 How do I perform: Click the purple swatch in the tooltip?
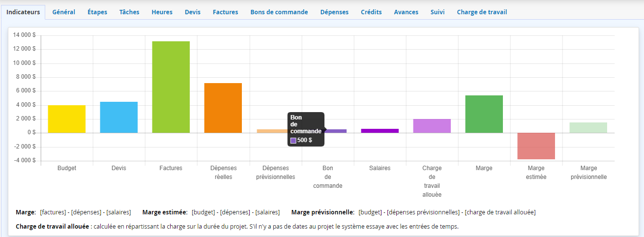293,141
